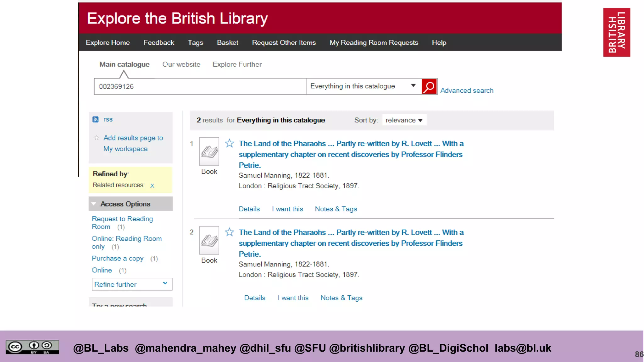
Task: Click the Explore the British Library heading
Action: click(178, 19)
